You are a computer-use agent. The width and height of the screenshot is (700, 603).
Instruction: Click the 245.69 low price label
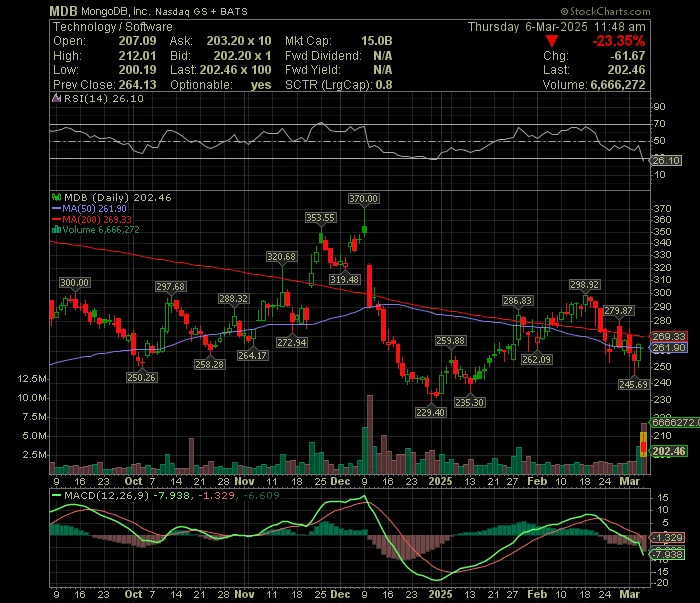[633, 384]
